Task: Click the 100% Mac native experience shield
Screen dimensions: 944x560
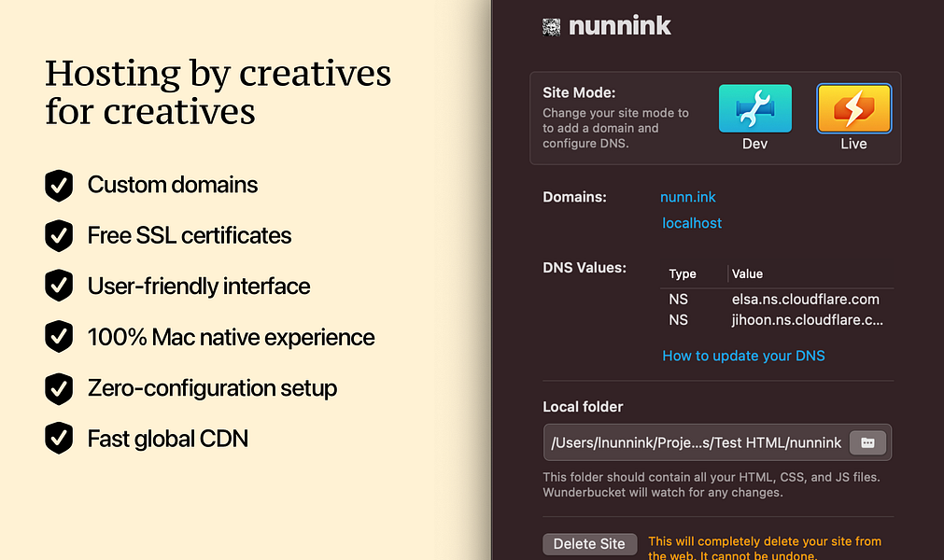Action: pyautogui.click(x=59, y=336)
